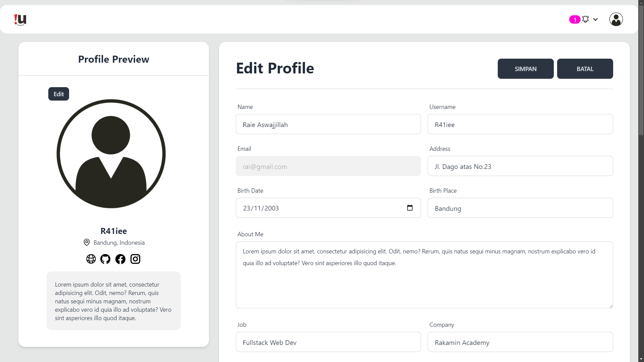
Task: Click the SIMPAN button
Action: pyautogui.click(x=526, y=69)
